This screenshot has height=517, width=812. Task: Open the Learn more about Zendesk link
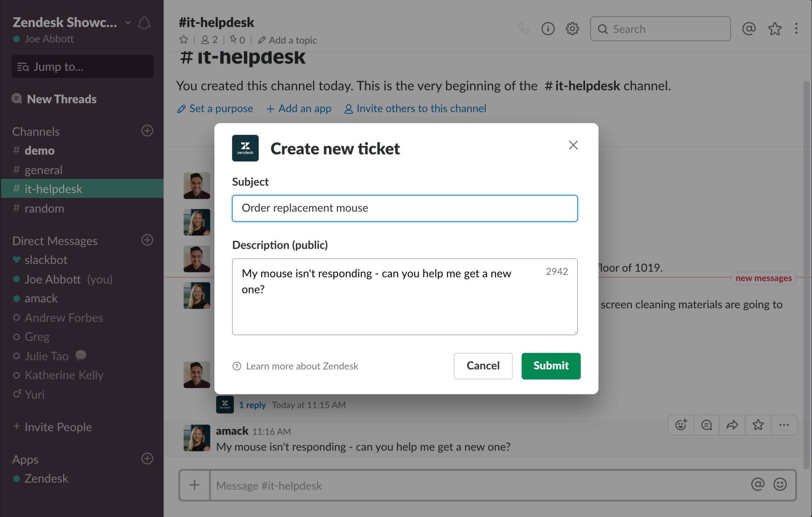click(x=302, y=366)
